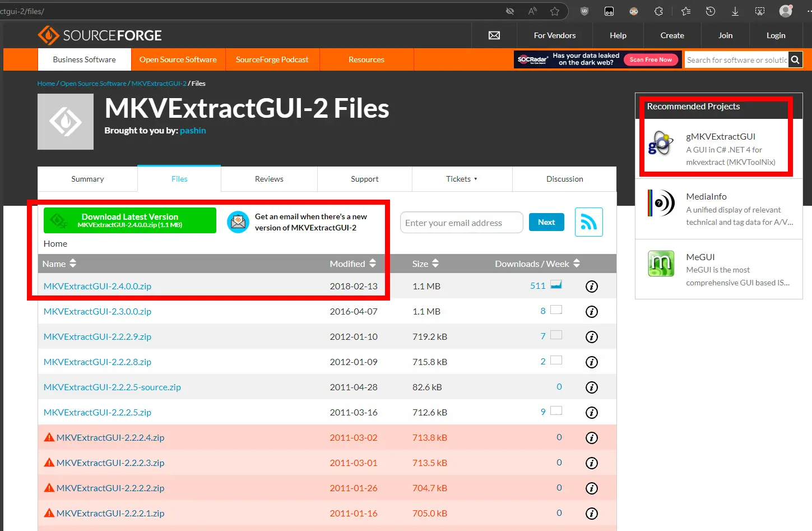
Task: Click the browser profile avatar
Action: [786, 11]
